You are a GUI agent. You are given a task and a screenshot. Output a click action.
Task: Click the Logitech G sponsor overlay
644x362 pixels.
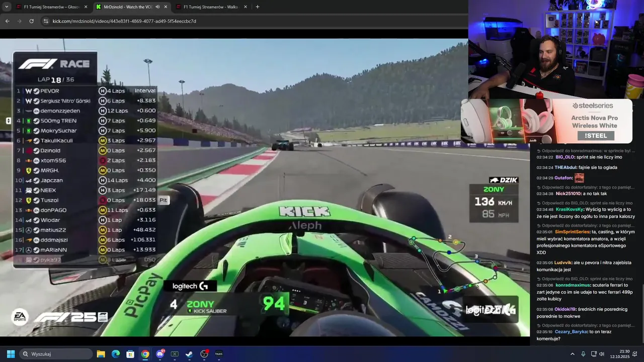tap(190, 286)
